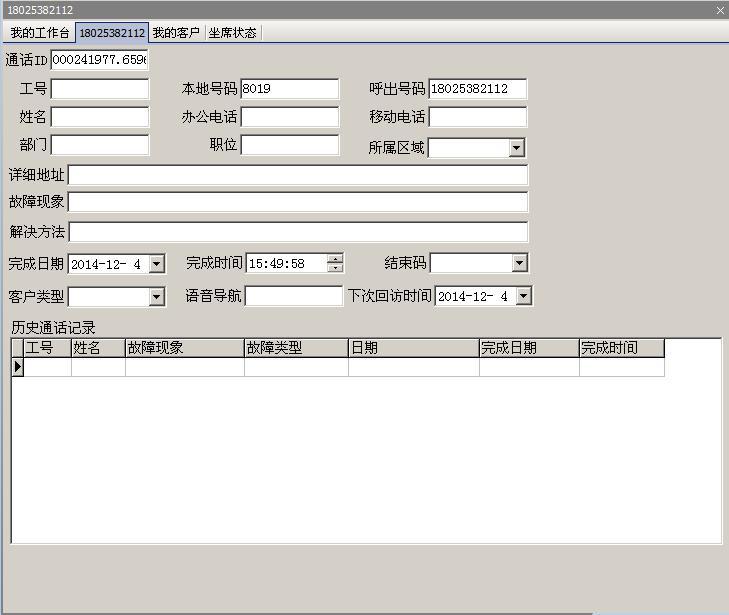Image resolution: width=729 pixels, height=615 pixels.
Task: Select the 坐席状态 tab
Action: [232, 32]
